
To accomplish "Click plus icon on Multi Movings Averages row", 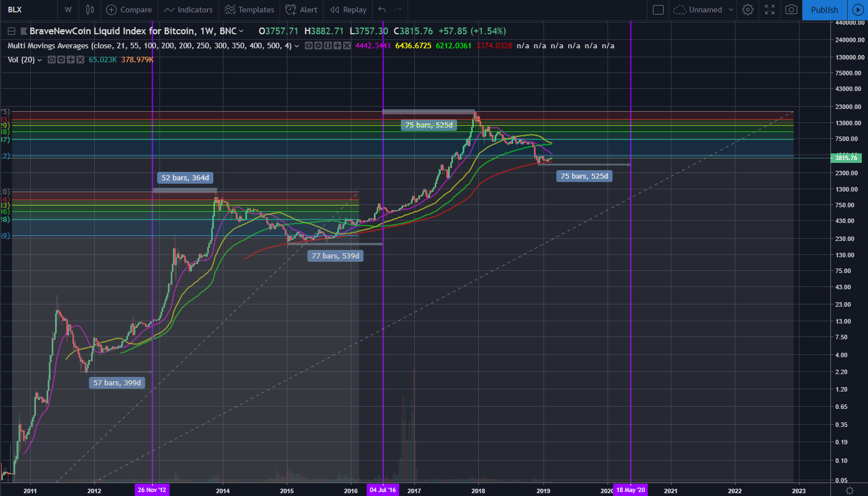I will click(x=337, y=45).
